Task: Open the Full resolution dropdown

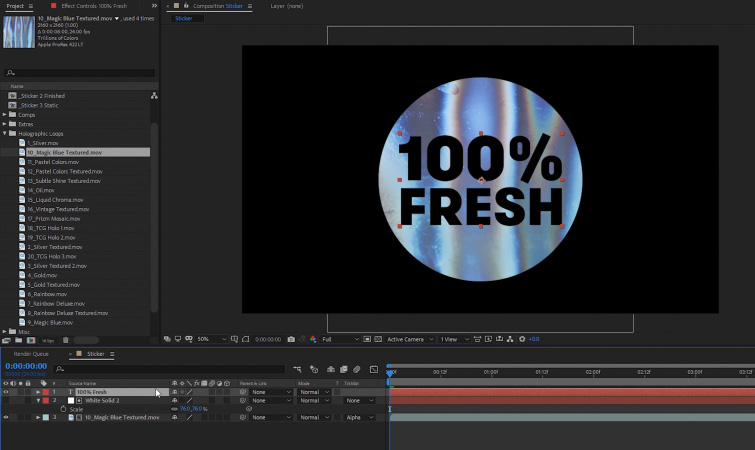Action: [340, 339]
